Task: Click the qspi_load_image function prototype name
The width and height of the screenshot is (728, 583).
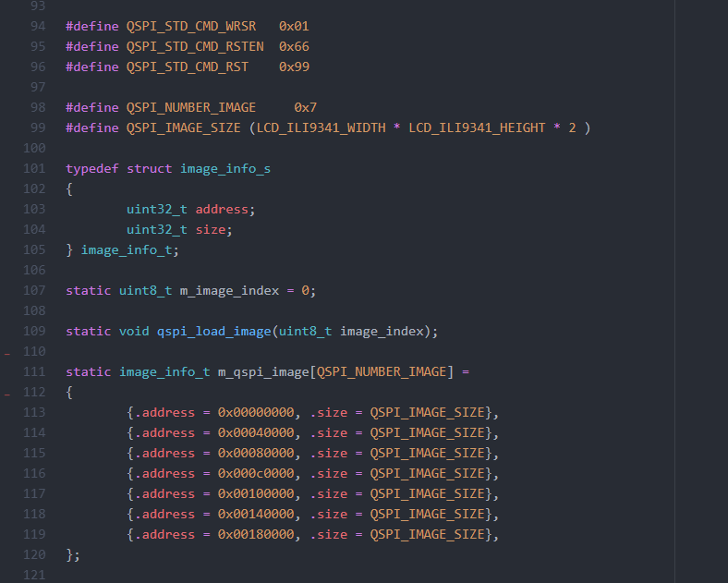Action: tap(214, 331)
